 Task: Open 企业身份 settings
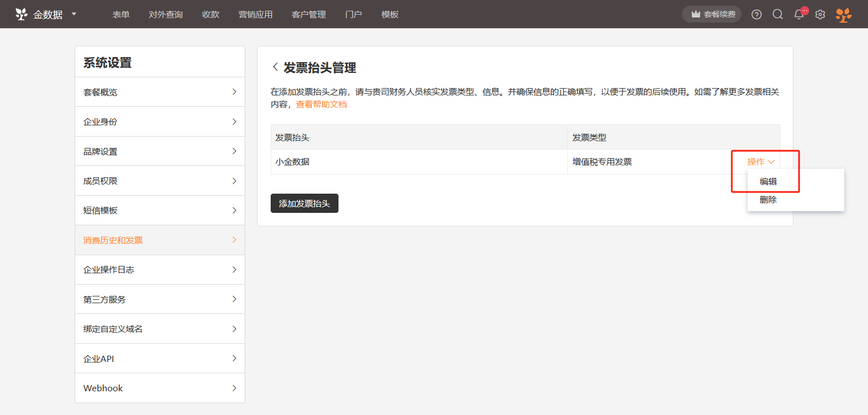coord(160,121)
